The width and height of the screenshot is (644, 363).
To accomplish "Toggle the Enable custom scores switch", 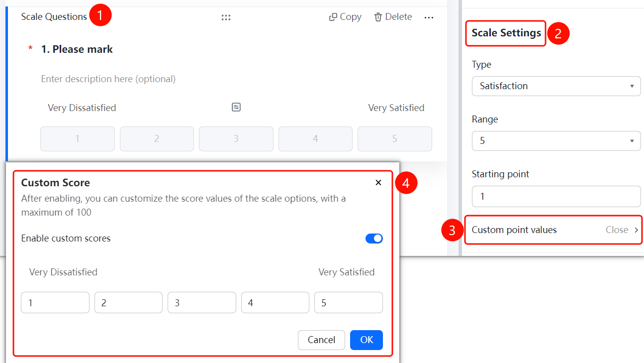I will point(374,239).
